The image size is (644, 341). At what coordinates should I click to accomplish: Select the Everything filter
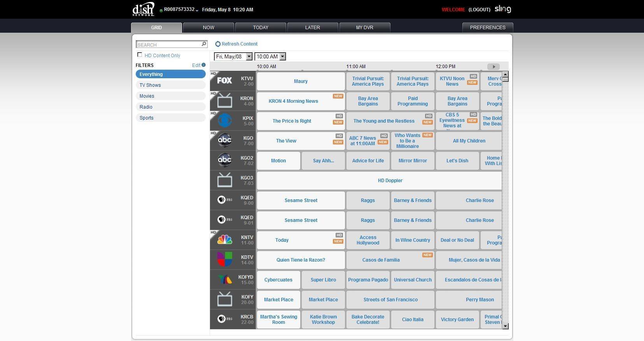(x=171, y=74)
